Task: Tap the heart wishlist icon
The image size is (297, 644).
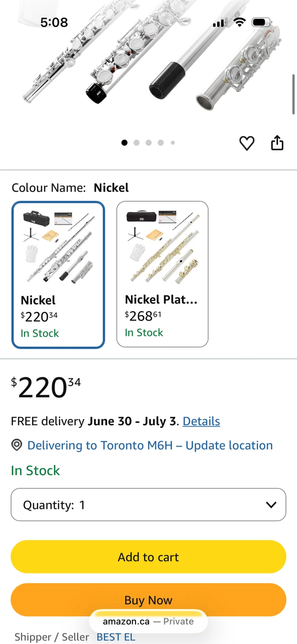Action: coord(247,143)
